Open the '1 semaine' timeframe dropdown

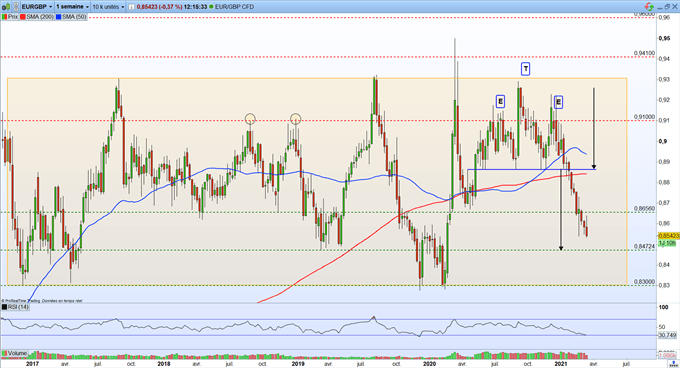pyautogui.click(x=72, y=7)
